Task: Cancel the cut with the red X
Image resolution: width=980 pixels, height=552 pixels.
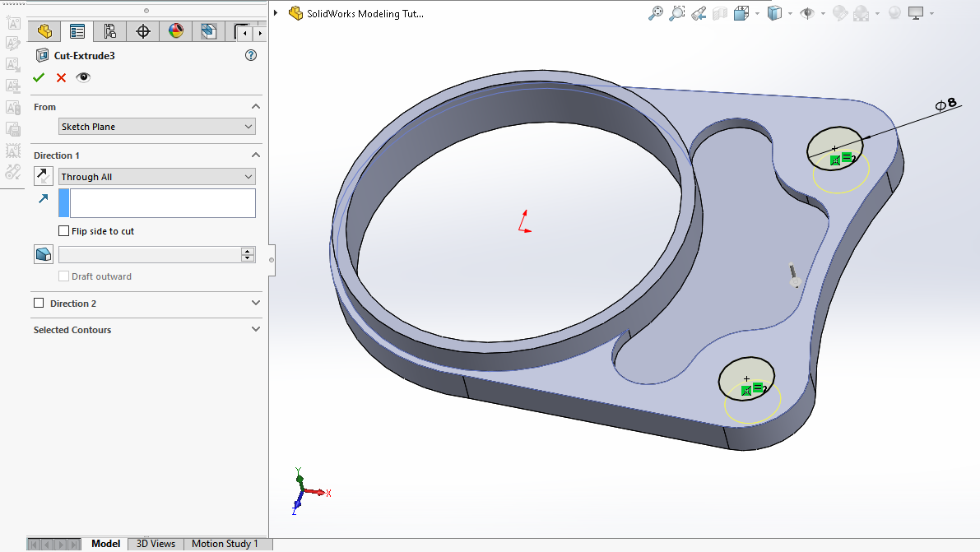Action: [x=61, y=77]
